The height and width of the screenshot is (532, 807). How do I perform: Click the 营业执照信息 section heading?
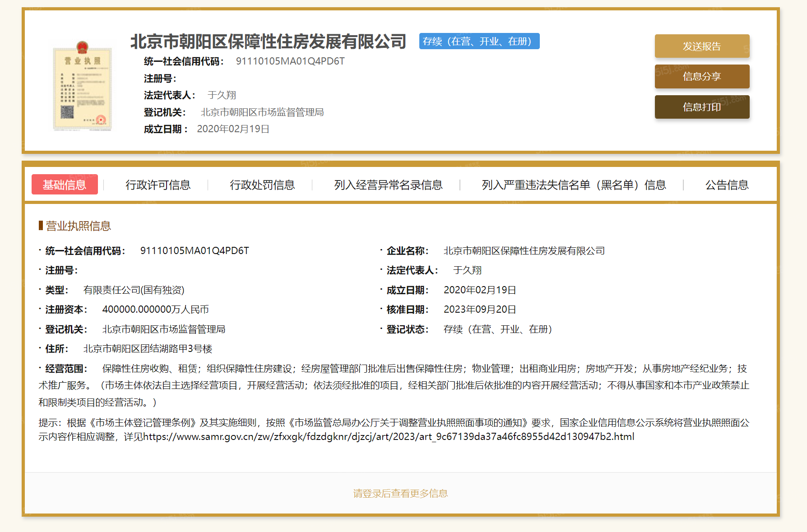coord(78,226)
